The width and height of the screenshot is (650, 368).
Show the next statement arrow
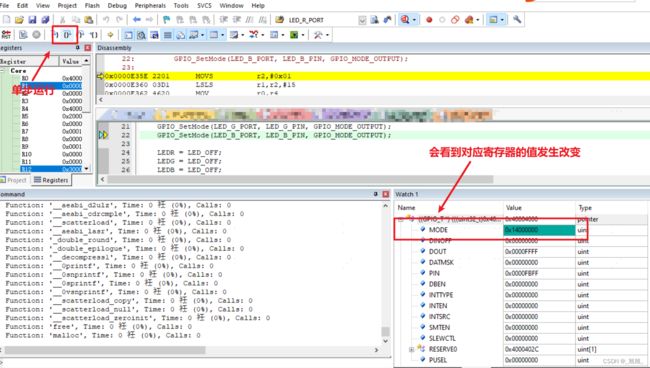(x=110, y=35)
